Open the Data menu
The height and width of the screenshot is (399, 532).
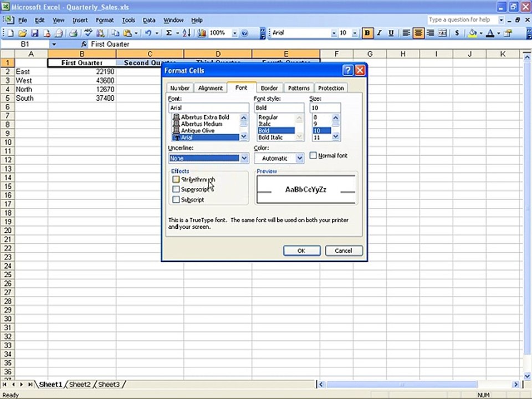[149, 20]
